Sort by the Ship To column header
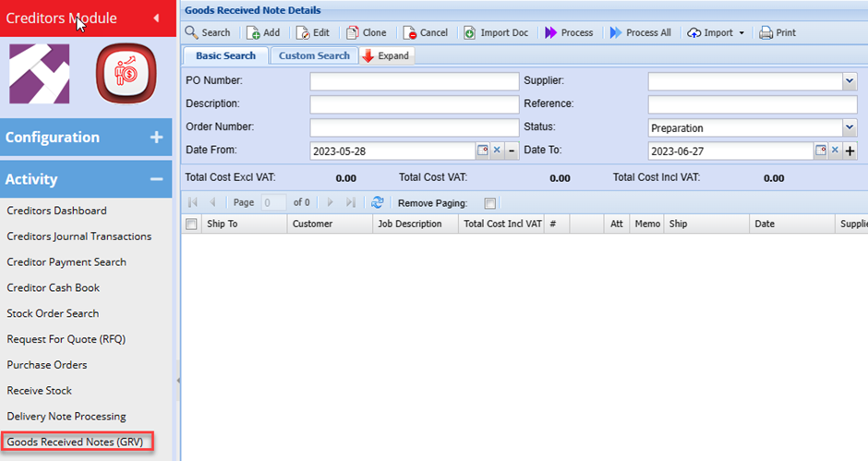Image resolution: width=868 pixels, height=461 pixels. coord(244,224)
